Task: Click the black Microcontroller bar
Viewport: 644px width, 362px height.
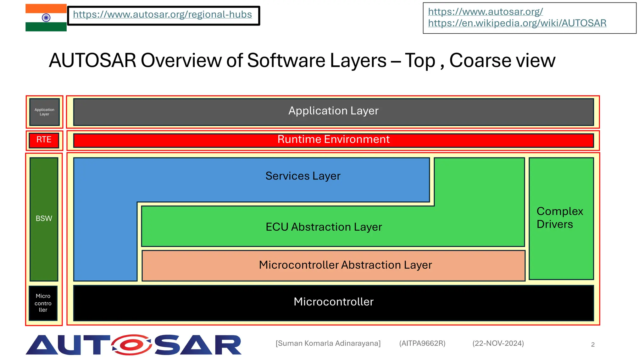Action: [333, 302]
